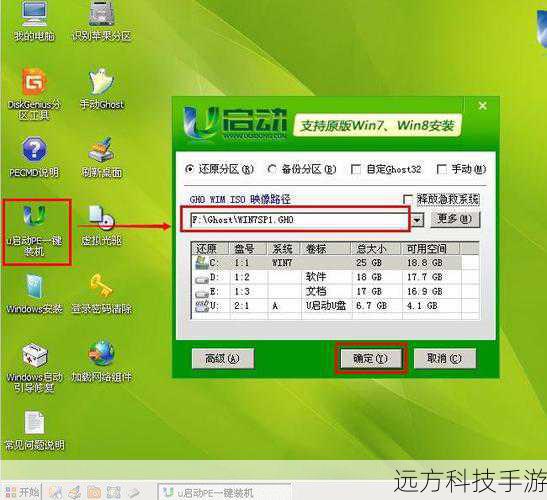Viewport: 547px width, 500px height.
Task: Click the C: drive icon in the partition list
Action: pos(201,262)
